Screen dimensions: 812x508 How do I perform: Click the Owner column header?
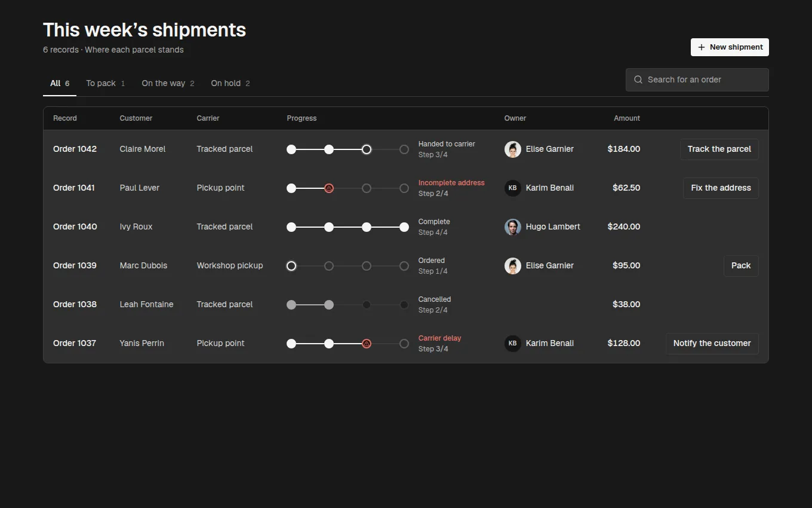tap(515, 118)
